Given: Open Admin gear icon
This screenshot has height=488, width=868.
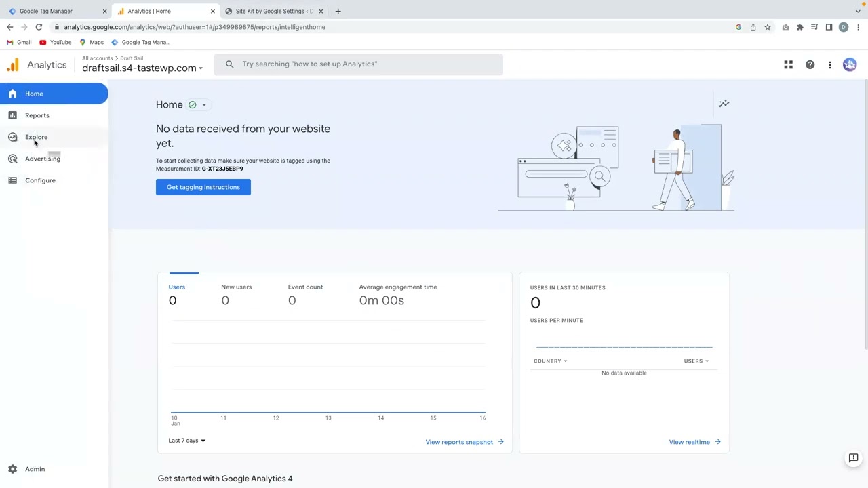Looking at the screenshot, I should [x=12, y=469].
